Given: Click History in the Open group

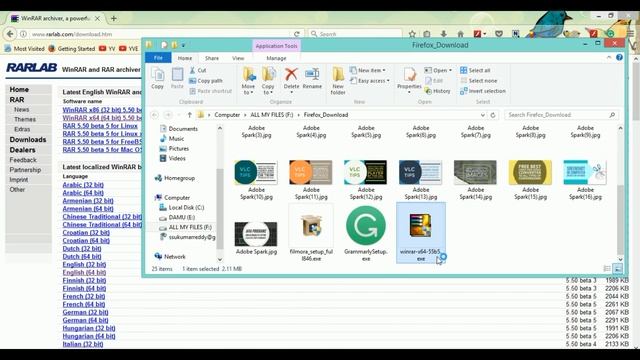Looking at the screenshot, I should [x=438, y=91].
